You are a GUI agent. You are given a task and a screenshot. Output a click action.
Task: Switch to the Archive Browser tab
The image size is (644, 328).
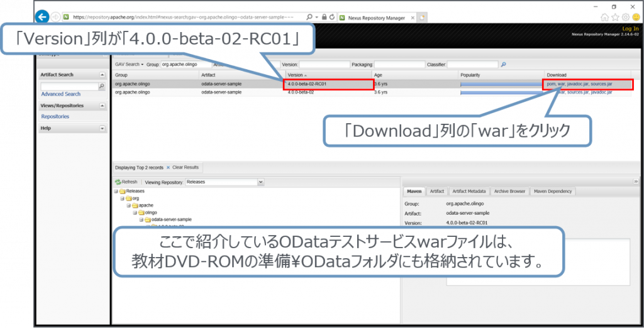509,191
